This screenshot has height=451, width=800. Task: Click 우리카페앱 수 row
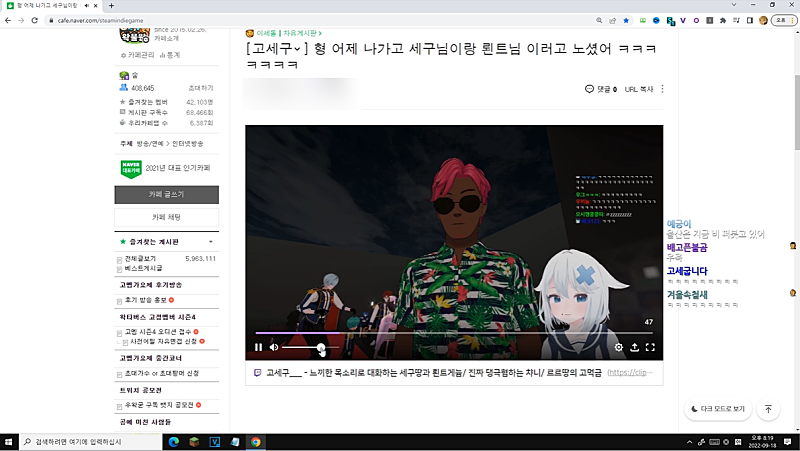click(166, 123)
